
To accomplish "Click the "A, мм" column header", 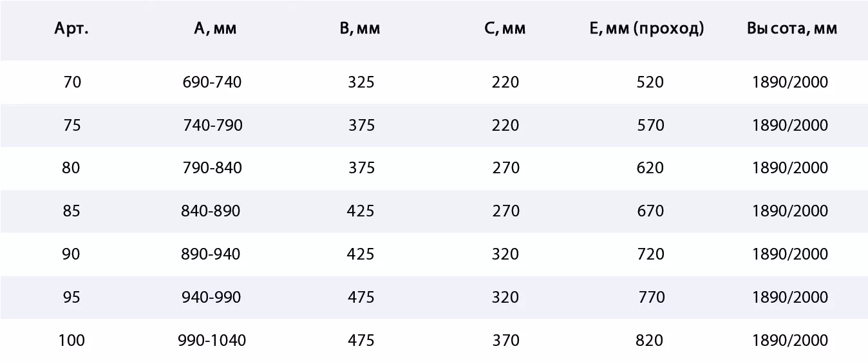I will pos(215,29).
